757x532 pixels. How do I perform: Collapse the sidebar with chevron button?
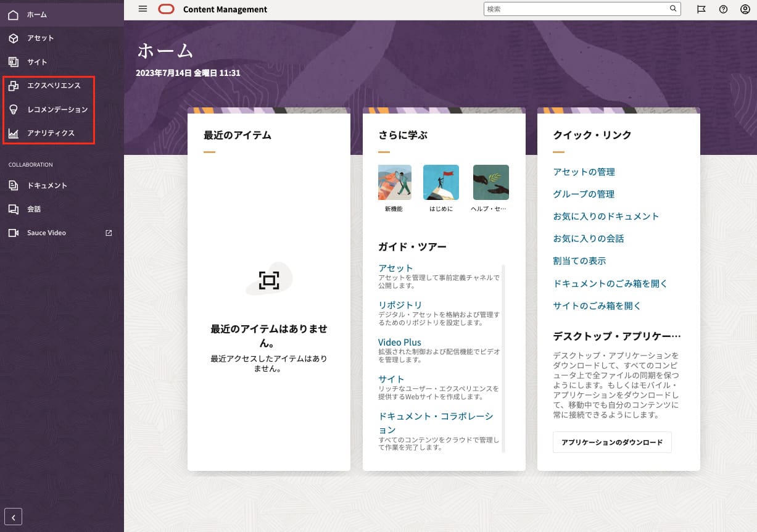coord(13,517)
